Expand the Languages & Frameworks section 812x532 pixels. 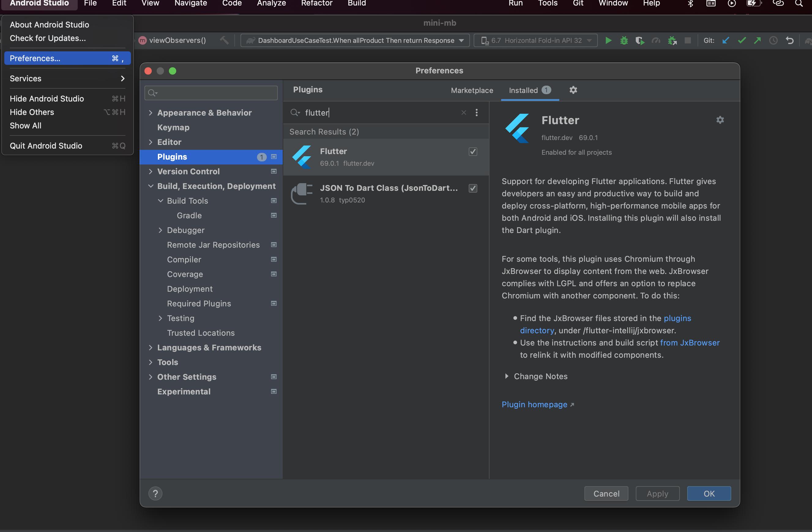pos(150,347)
